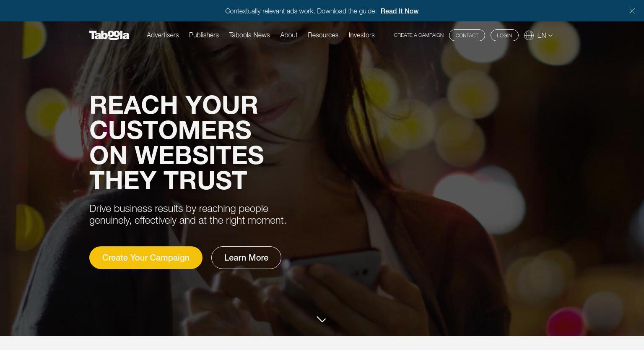The width and height of the screenshot is (644, 350).
Task: Click the 'Contextually relevant ads work' banner text
Action: (301, 11)
